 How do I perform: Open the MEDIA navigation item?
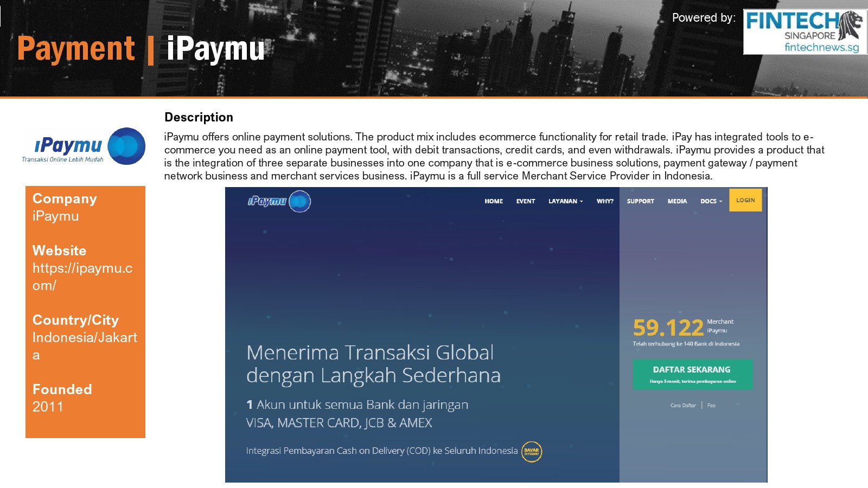(677, 201)
